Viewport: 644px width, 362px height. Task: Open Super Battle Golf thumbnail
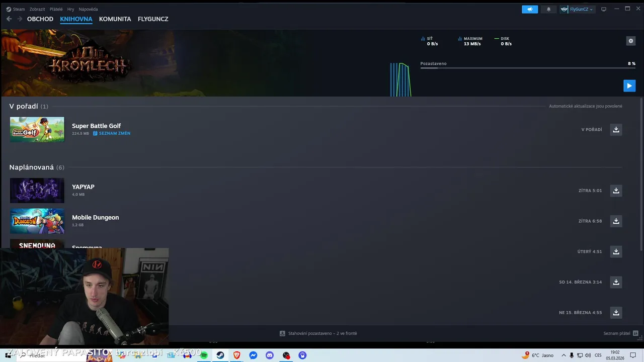(37, 129)
